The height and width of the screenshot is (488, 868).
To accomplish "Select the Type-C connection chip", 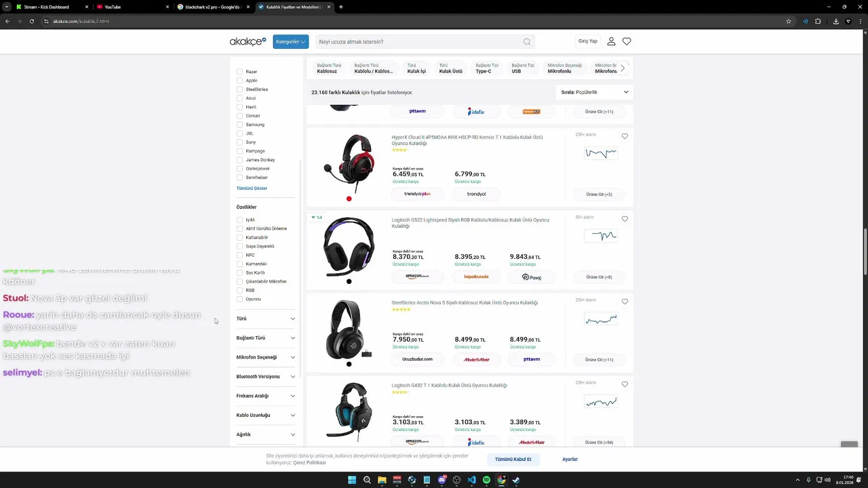I will (x=487, y=68).
